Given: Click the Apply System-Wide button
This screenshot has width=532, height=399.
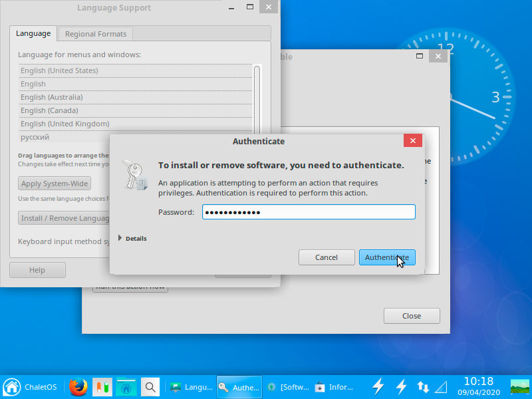Looking at the screenshot, I should tap(55, 184).
